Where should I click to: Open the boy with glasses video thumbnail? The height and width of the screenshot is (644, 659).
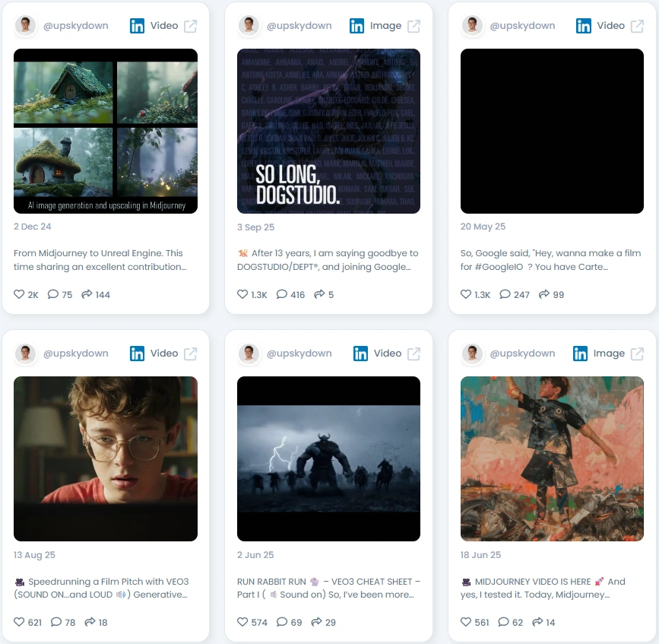pyautogui.click(x=106, y=458)
